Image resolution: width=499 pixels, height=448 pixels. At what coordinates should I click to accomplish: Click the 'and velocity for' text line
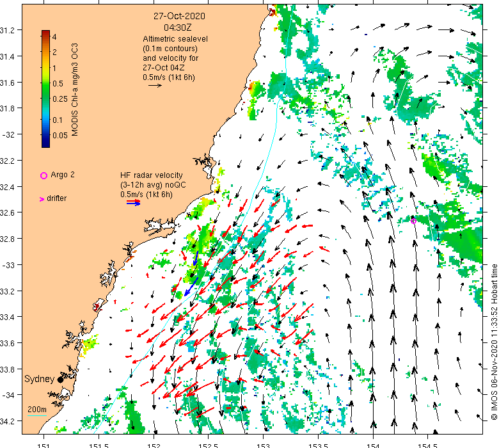point(170,58)
